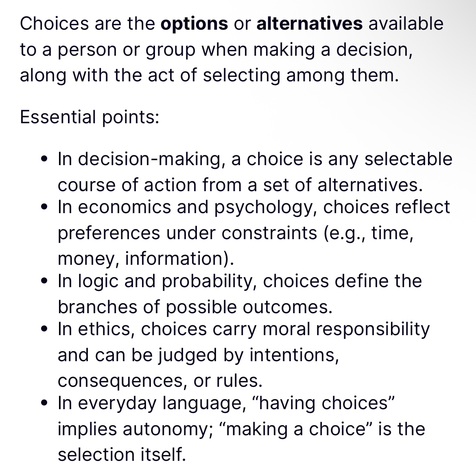Click the "Essential points:" heading text

tap(89, 117)
